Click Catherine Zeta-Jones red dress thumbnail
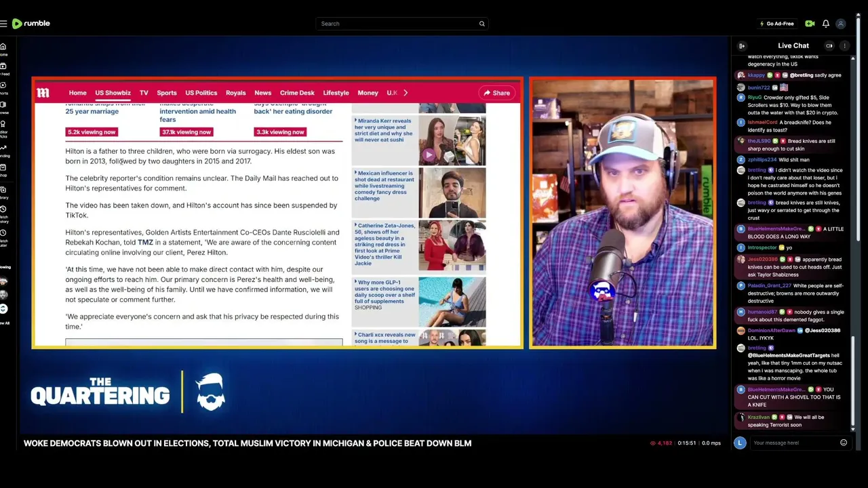Viewport: 868px width, 488px height. (x=452, y=245)
